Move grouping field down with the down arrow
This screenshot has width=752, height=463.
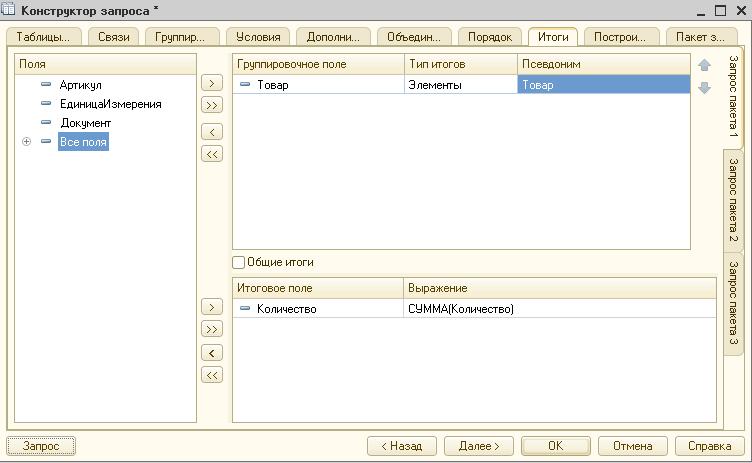[x=704, y=88]
